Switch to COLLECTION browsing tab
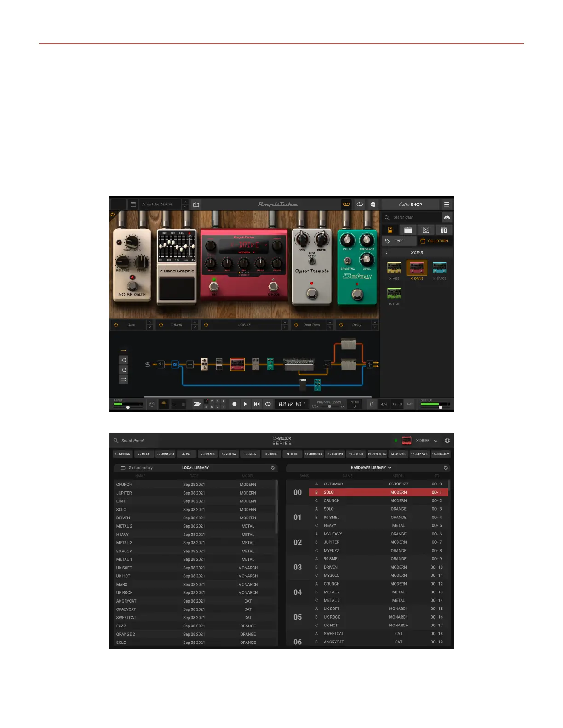This screenshot has width=563, height=728. click(x=435, y=241)
